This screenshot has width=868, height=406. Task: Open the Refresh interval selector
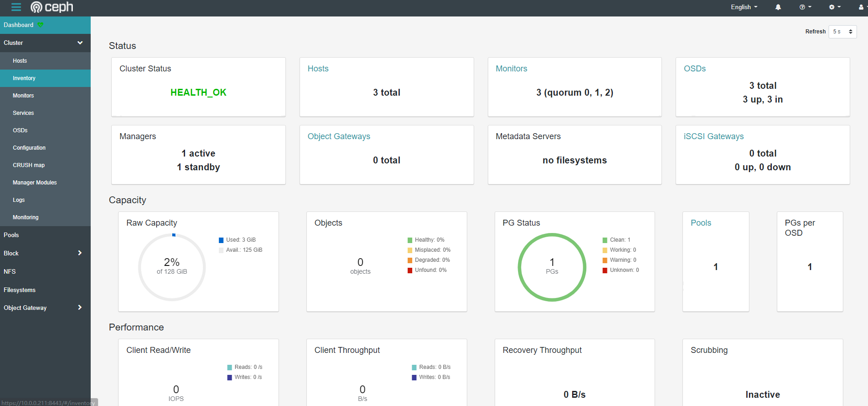pos(842,32)
